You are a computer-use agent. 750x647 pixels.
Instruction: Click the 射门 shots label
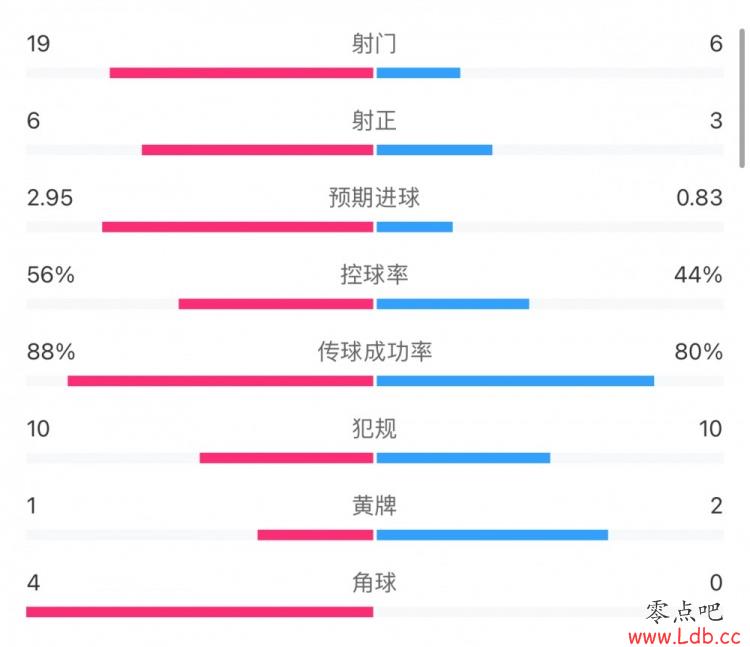374,44
